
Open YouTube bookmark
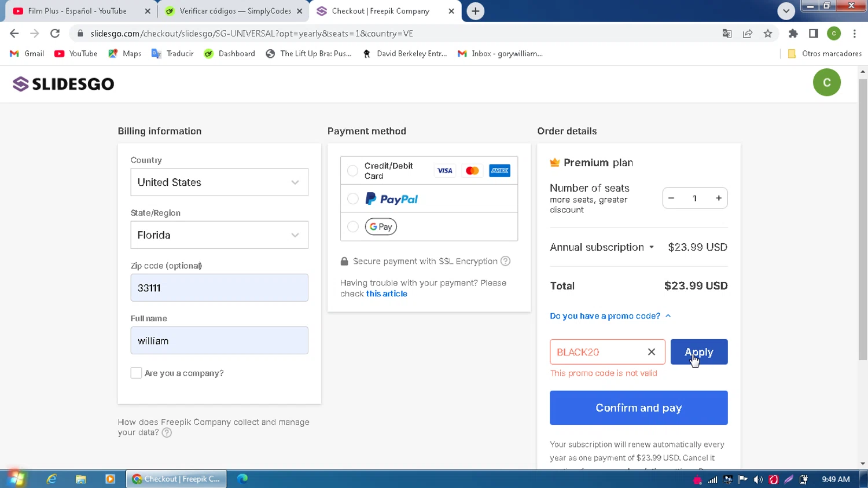[76, 53]
